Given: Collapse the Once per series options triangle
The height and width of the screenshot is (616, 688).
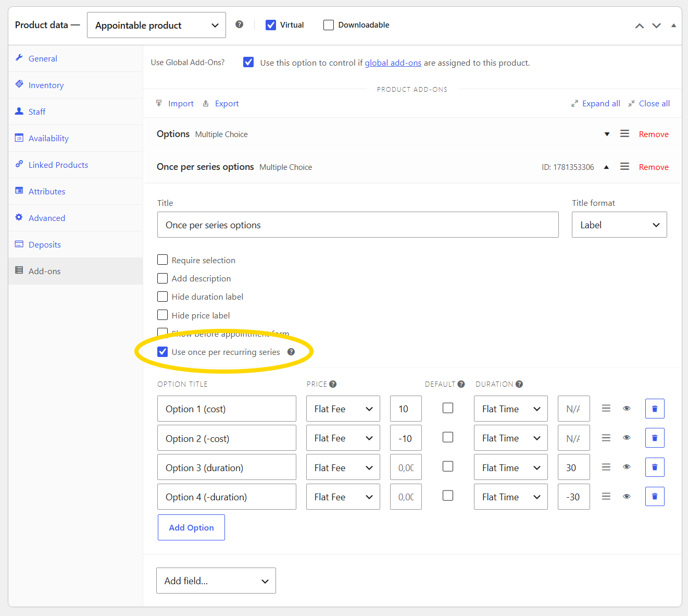Looking at the screenshot, I should [606, 167].
